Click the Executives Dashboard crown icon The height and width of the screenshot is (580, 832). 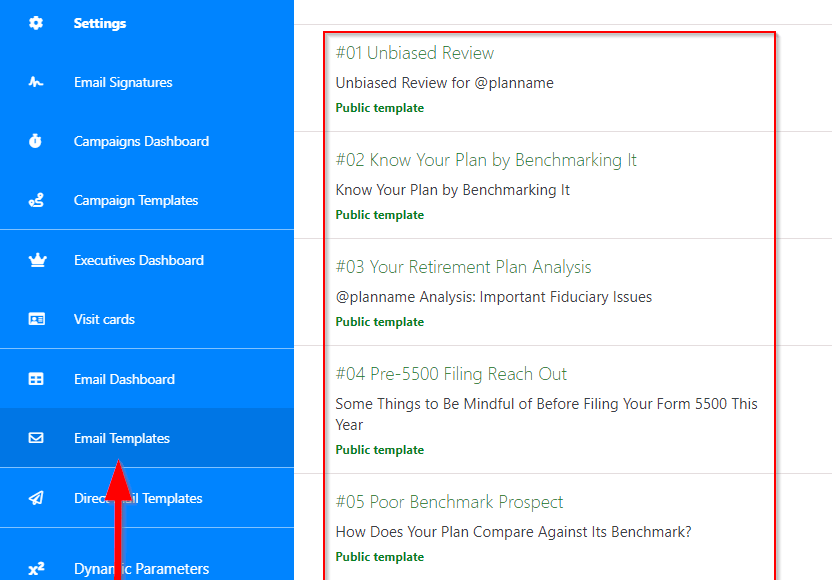pos(36,260)
